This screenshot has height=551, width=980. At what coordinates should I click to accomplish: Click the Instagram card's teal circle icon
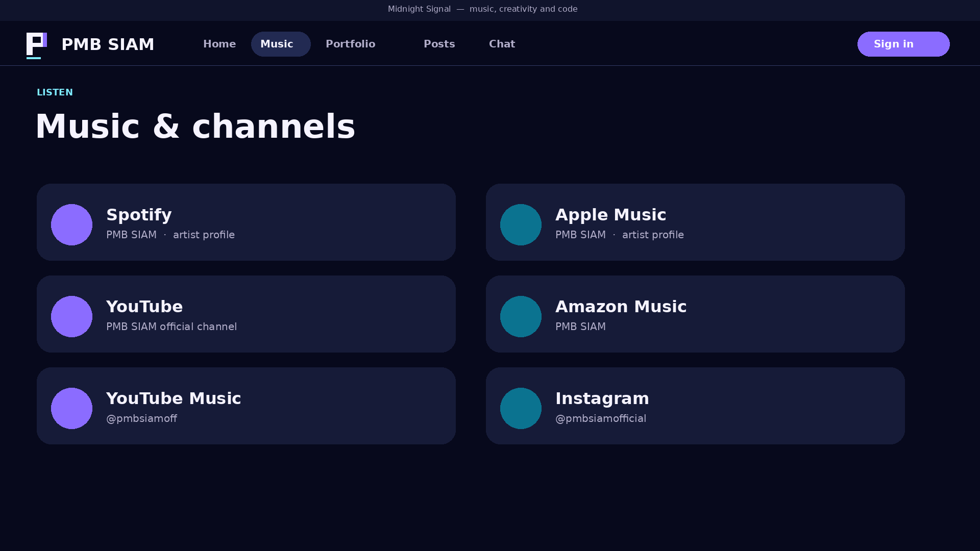tap(521, 408)
